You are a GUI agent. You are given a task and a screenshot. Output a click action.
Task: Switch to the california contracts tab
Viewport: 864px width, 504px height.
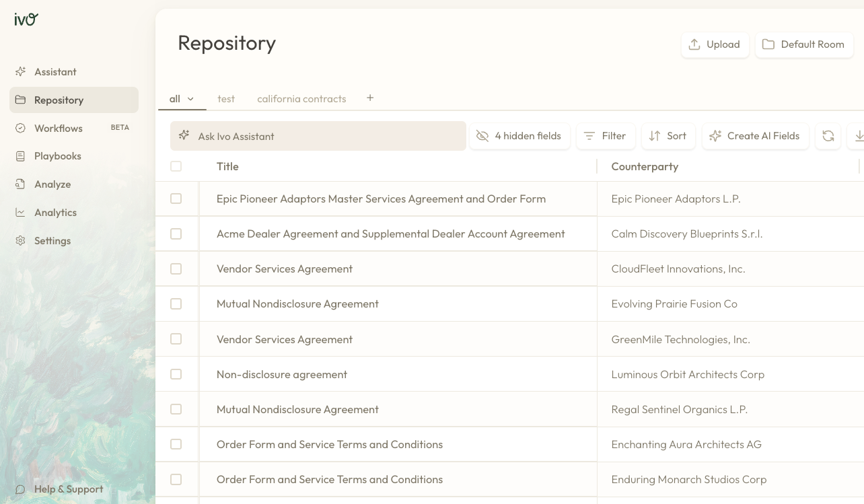[x=301, y=99]
